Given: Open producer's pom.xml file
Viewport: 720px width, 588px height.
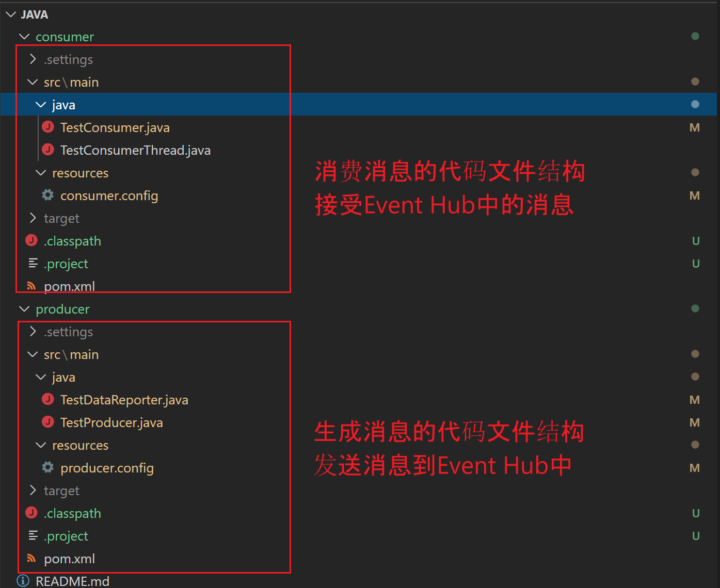Looking at the screenshot, I should coord(70,559).
